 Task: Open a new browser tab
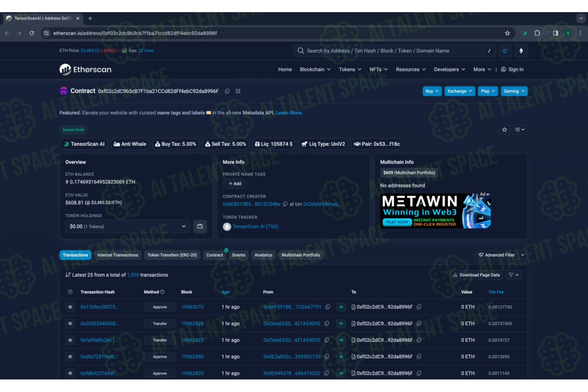(x=90, y=18)
